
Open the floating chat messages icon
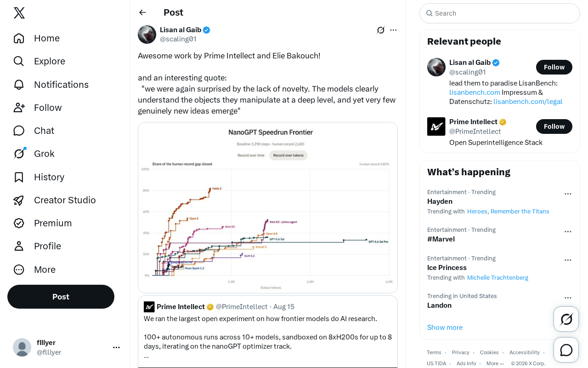pos(566,350)
